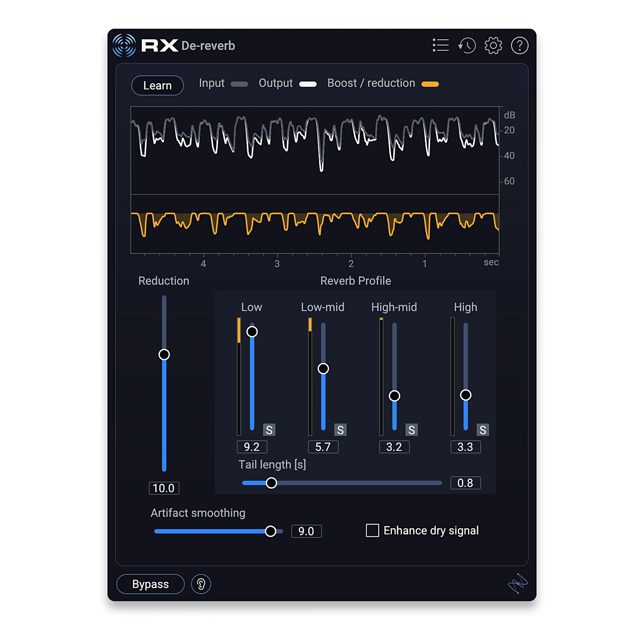The width and height of the screenshot is (644, 644).
Task: Toggle the ear listen-to-difference icon
Action: pos(201,584)
